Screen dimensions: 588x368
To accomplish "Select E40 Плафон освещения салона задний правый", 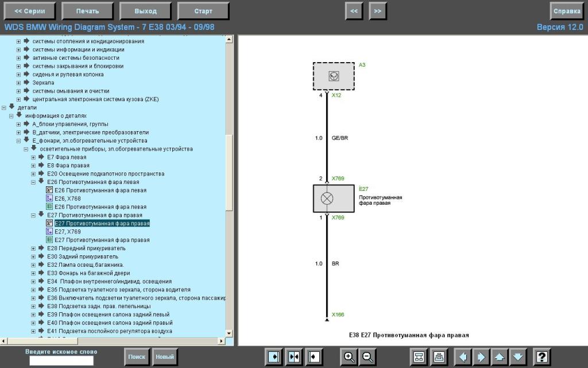I will 110,323.
